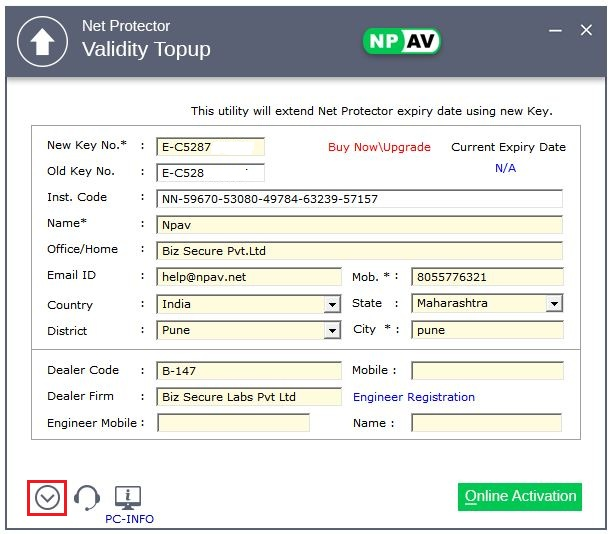Click the Old Key No. field
Screen dimensions: 610x534
(210, 172)
